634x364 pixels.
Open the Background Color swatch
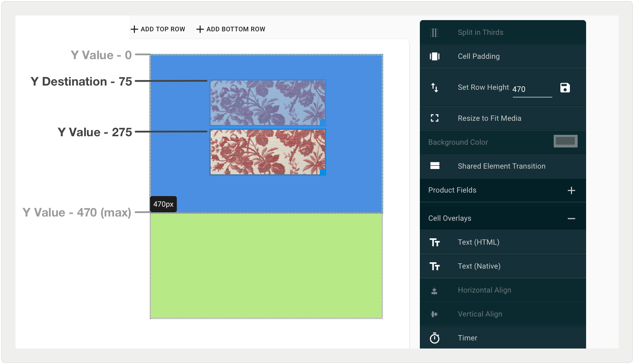pyautogui.click(x=565, y=141)
